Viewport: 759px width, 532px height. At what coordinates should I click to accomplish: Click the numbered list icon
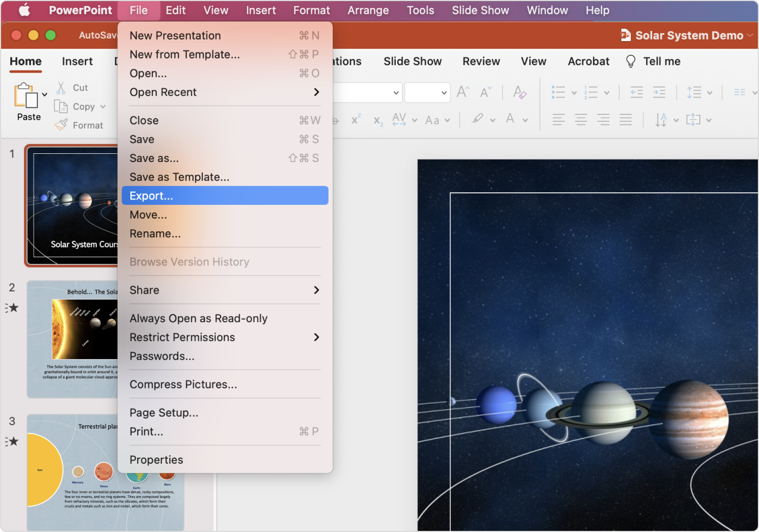pyautogui.click(x=591, y=92)
